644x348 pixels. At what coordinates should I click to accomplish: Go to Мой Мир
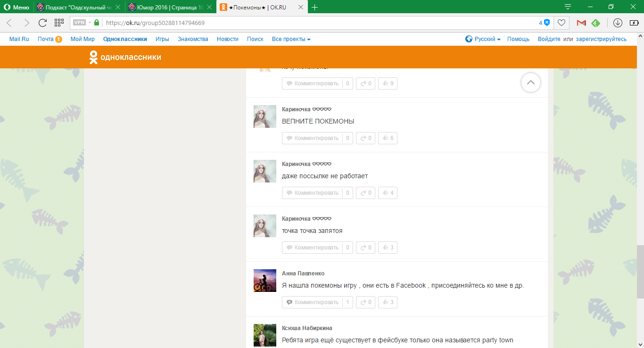point(83,39)
